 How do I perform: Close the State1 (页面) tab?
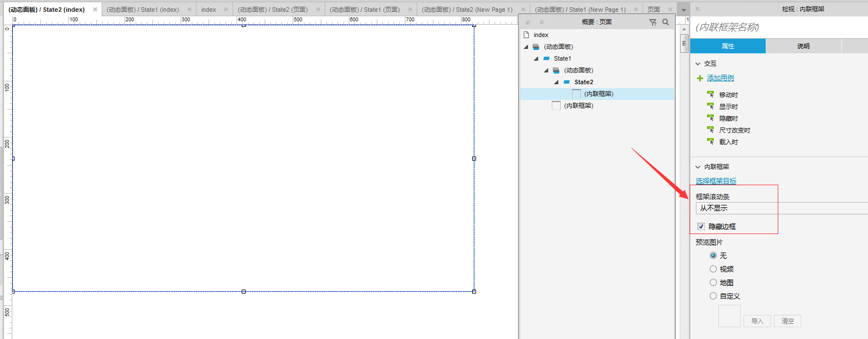(410, 10)
